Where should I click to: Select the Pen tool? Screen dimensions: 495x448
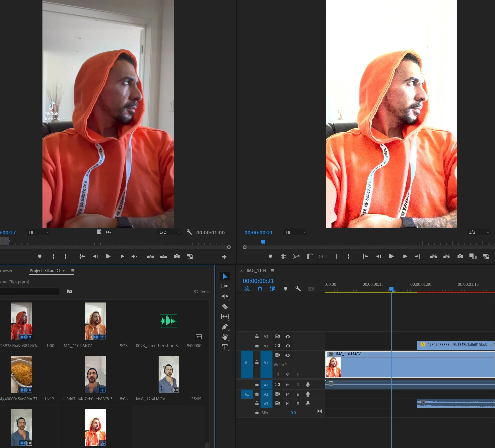(225, 327)
